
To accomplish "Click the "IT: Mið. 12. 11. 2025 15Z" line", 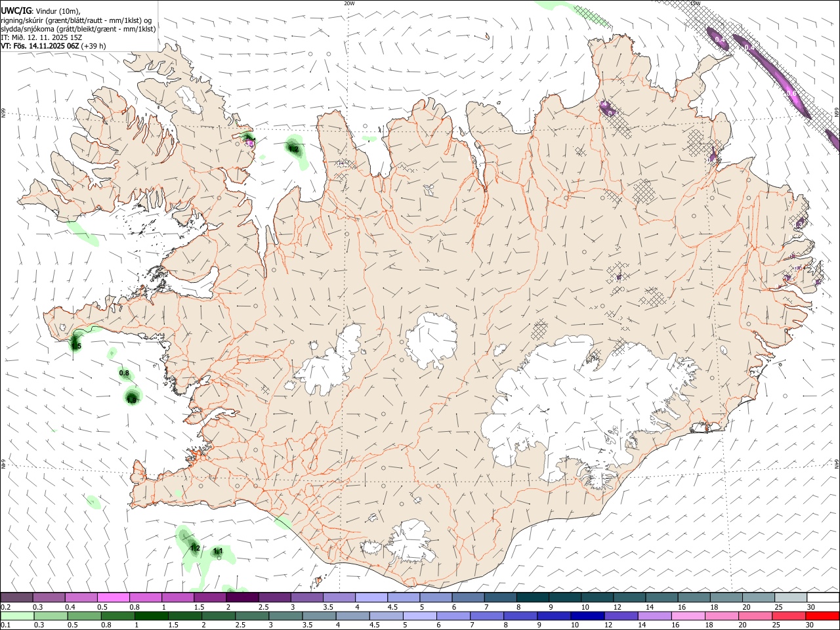I will pos(41,37).
